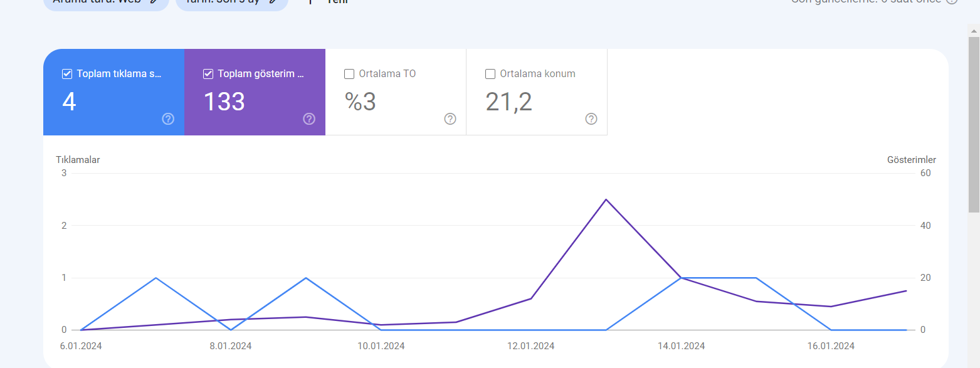Viewport: 980px width, 368px height.
Task: Click info icon next to Son güncelleme
Action: 952,2
